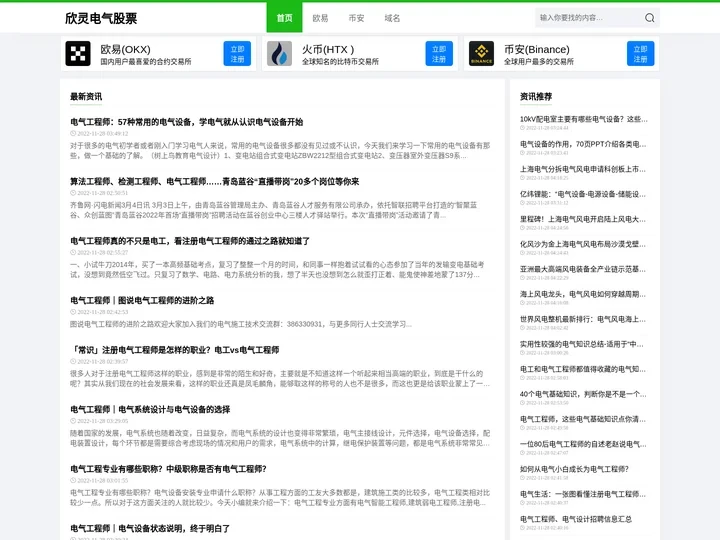Click the HTX flame logo icon
This screenshot has width=720, height=540.
279,53
